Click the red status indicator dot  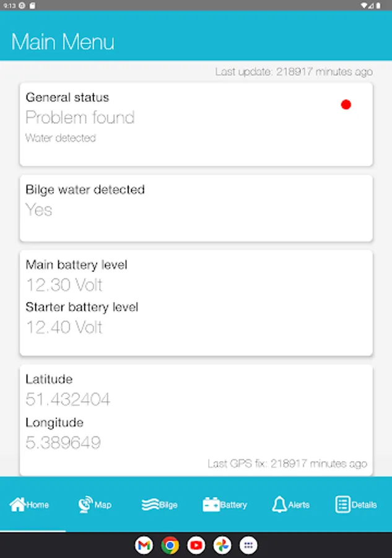point(346,105)
